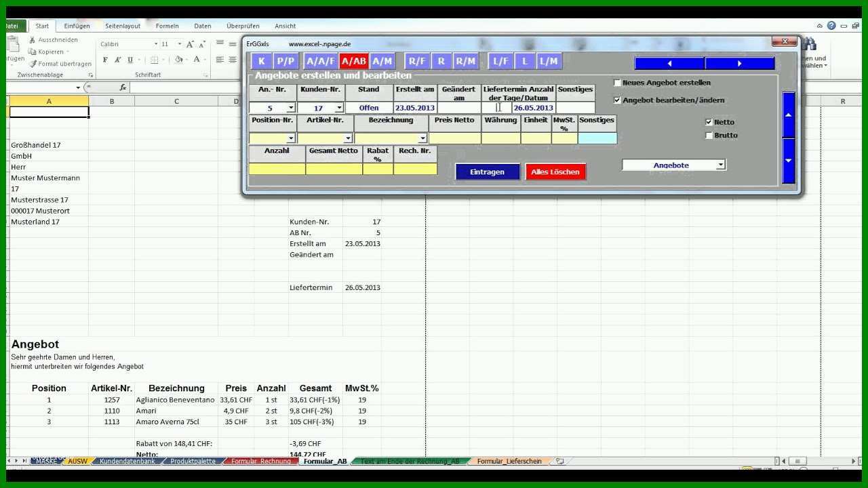Open the R/M button

466,61
